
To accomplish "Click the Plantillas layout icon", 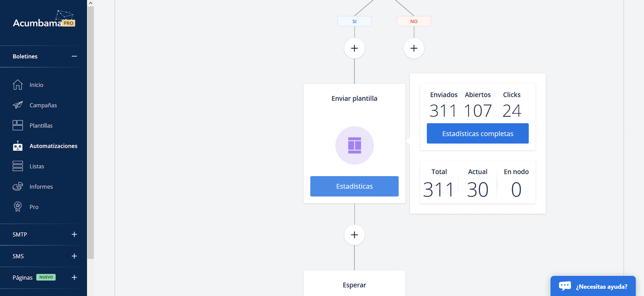I will click(x=17, y=125).
